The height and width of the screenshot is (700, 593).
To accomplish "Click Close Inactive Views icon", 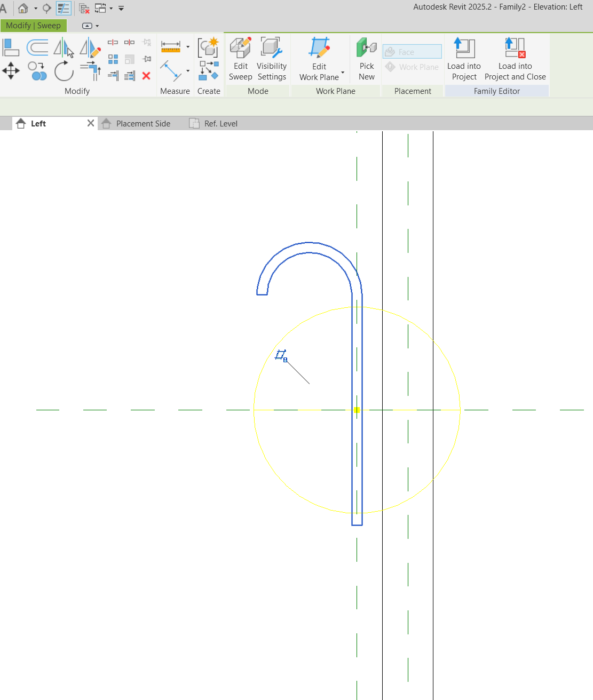I will 84,8.
